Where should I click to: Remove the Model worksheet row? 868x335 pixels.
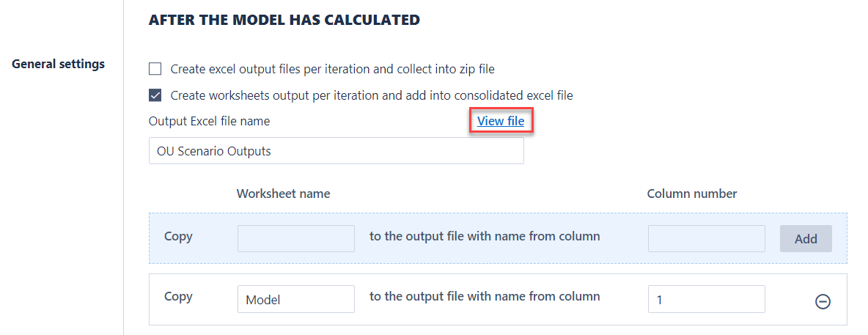tap(823, 301)
